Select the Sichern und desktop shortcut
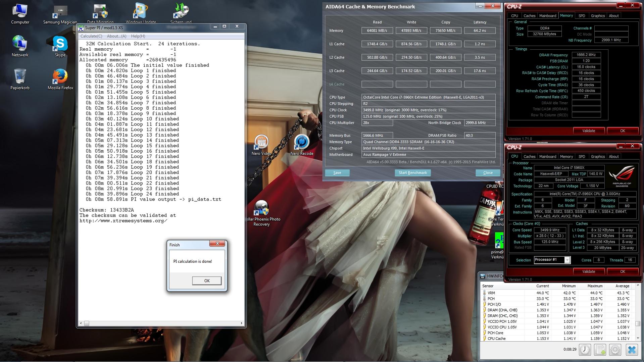This screenshot has width=644, height=362. (x=181, y=13)
